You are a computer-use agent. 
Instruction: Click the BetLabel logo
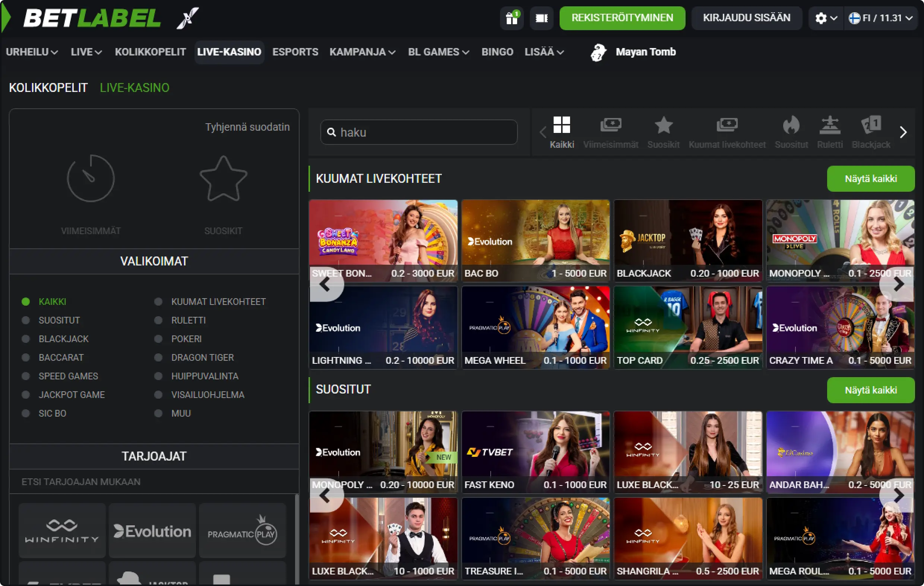tap(92, 18)
